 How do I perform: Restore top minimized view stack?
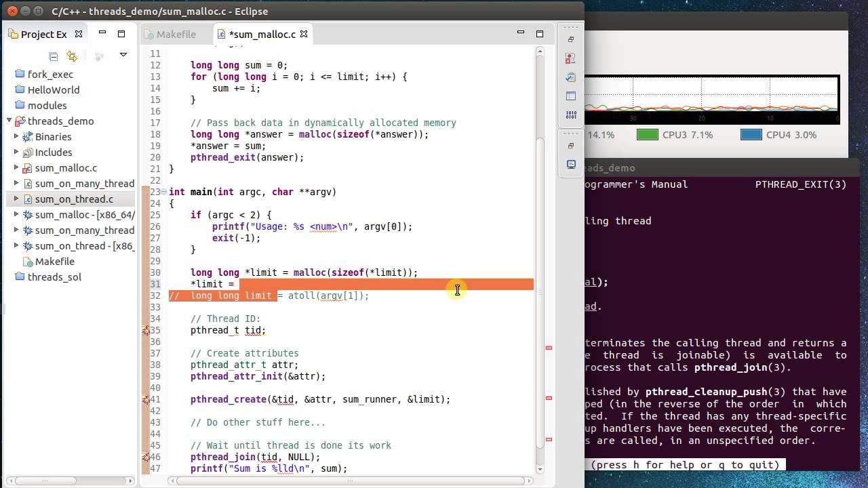click(571, 39)
